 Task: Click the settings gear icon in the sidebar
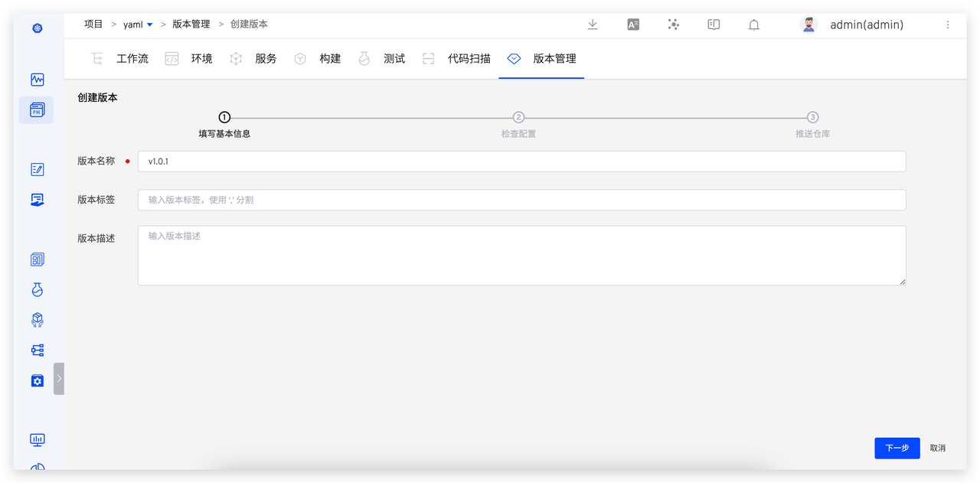point(36,380)
